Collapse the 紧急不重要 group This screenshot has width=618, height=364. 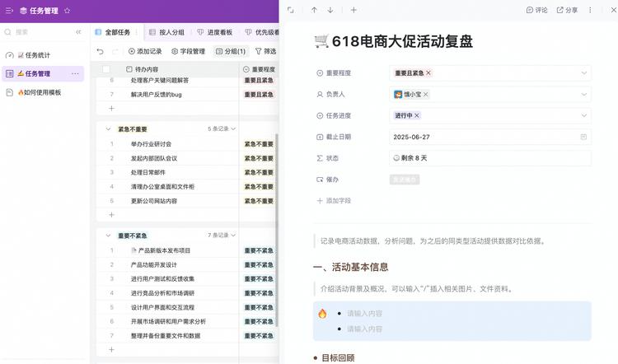tap(108, 129)
